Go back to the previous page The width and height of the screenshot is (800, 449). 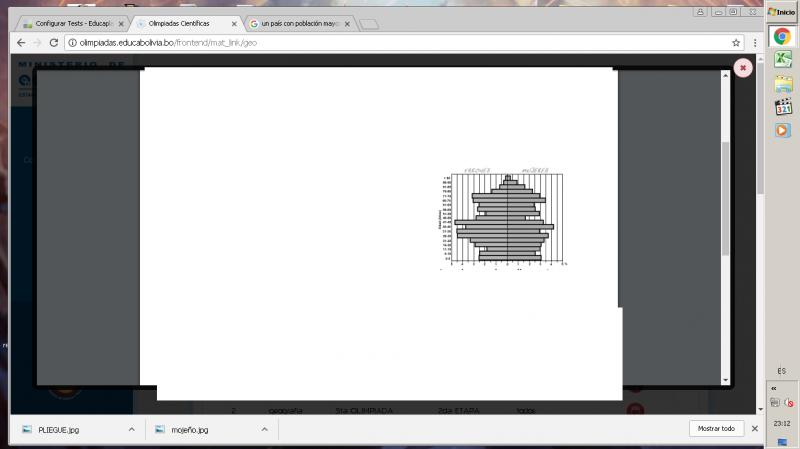tap(20, 43)
